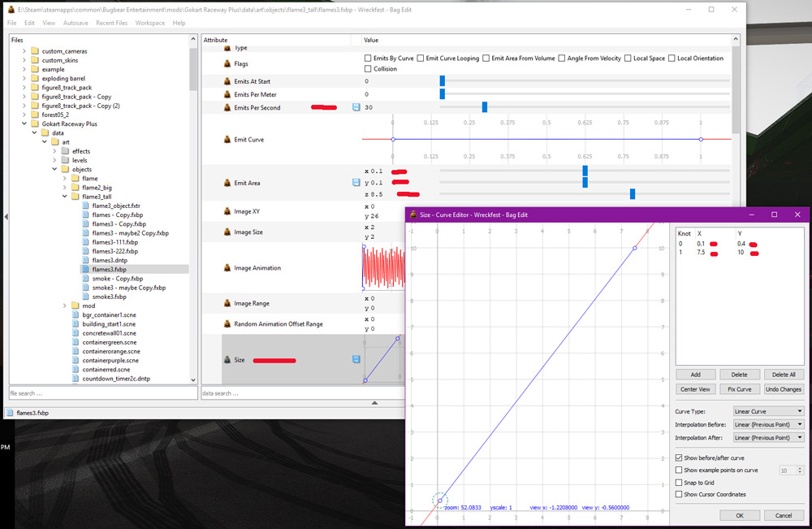The image size is (812, 529).
Task: Click the bag icon beside Flags attribute
Action: point(227,63)
